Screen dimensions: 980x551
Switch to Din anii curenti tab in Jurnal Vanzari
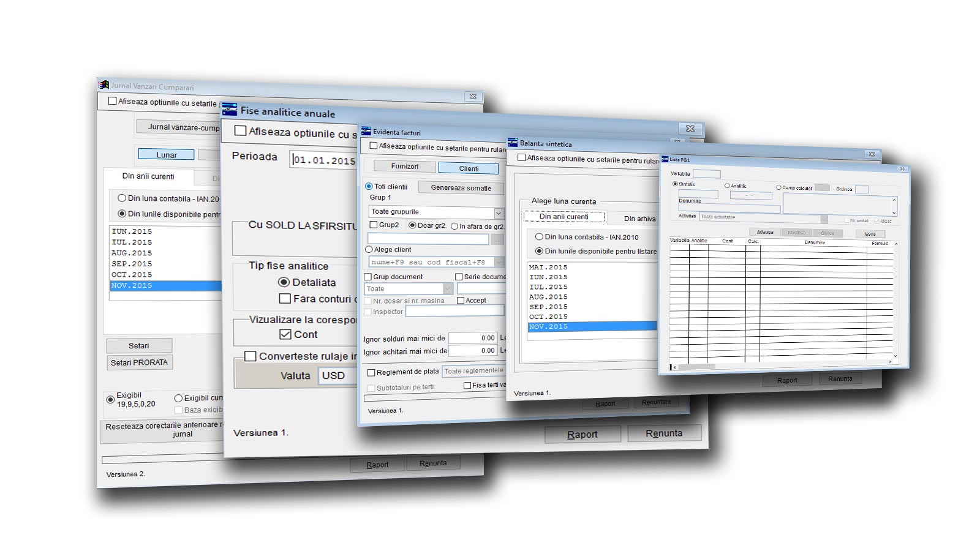tap(148, 176)
